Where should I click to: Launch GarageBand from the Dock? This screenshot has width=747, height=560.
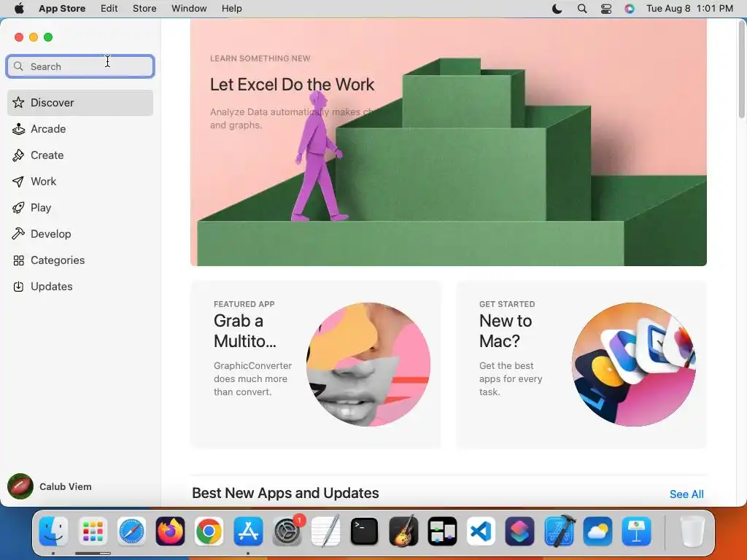(x=403, y=531)
